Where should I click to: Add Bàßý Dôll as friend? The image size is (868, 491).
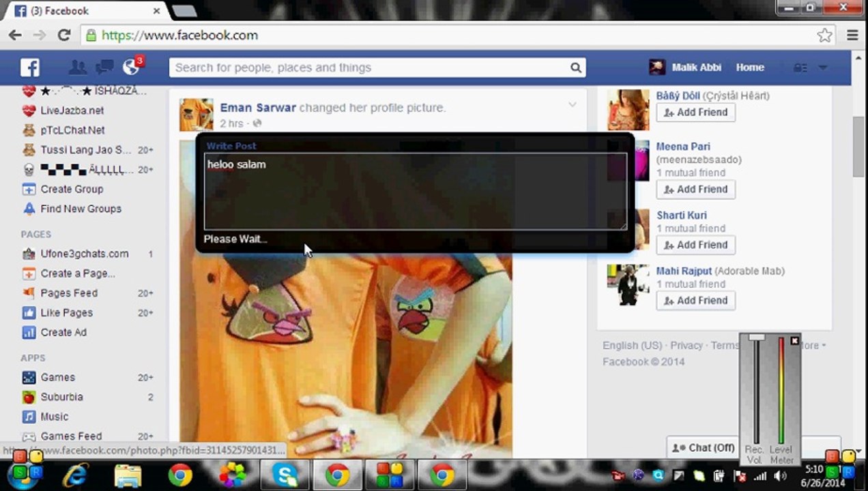695,113
